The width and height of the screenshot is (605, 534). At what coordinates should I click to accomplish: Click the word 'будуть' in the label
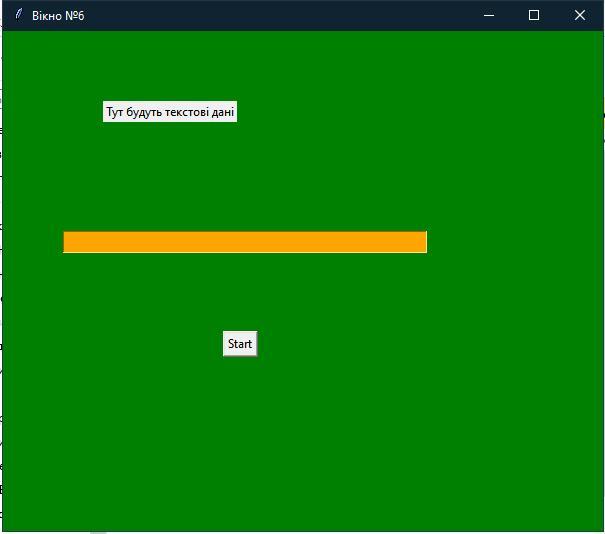(x=144, y=112)
